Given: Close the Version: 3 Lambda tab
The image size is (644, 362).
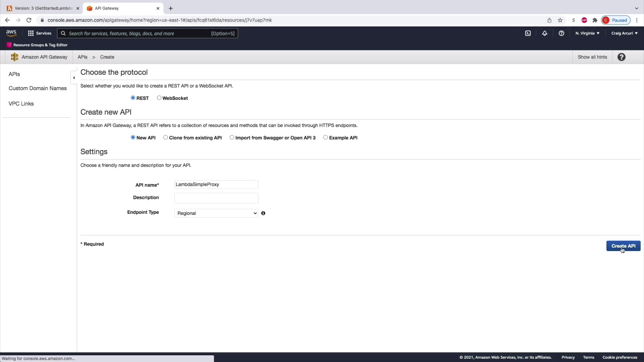Looking at the screenshot, I should point(78,8).
